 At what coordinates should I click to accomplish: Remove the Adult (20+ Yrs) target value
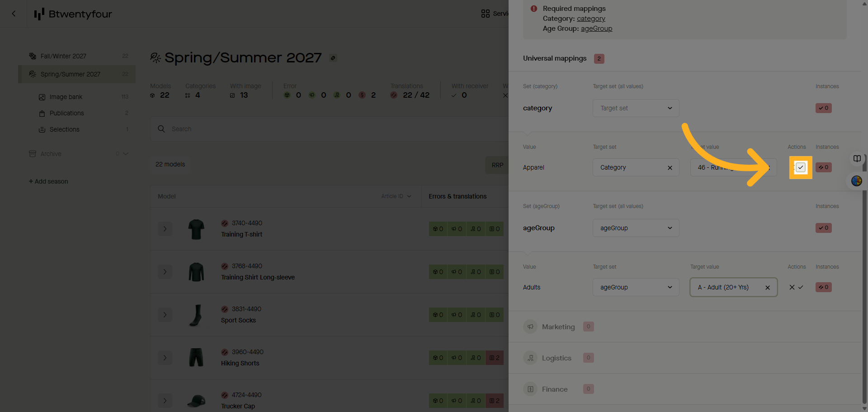click(x=767, y=287)
